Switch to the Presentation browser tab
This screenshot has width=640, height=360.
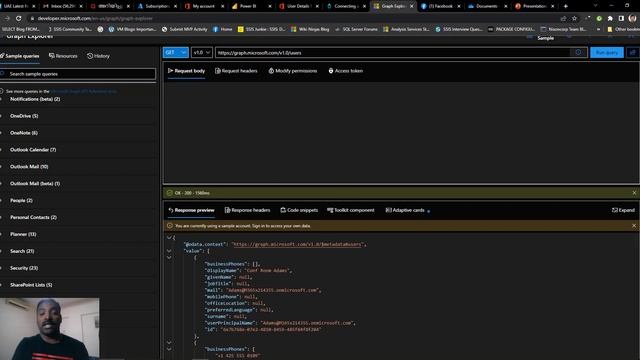pyautogui.click(x=535, y=6)
